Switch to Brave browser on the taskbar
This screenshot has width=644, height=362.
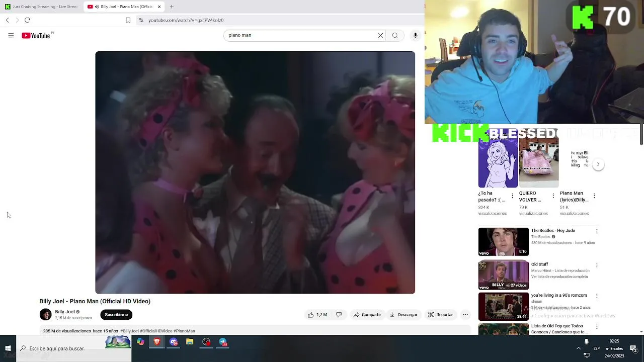(x=157, y=342)
